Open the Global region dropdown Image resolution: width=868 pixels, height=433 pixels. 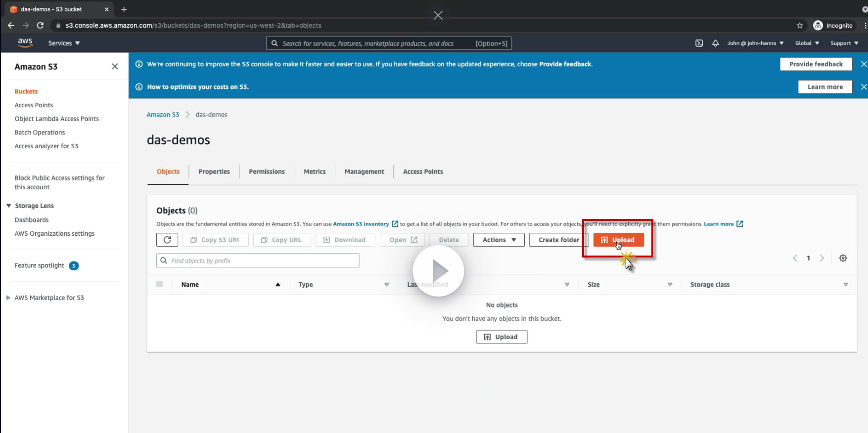coord(807,43)
